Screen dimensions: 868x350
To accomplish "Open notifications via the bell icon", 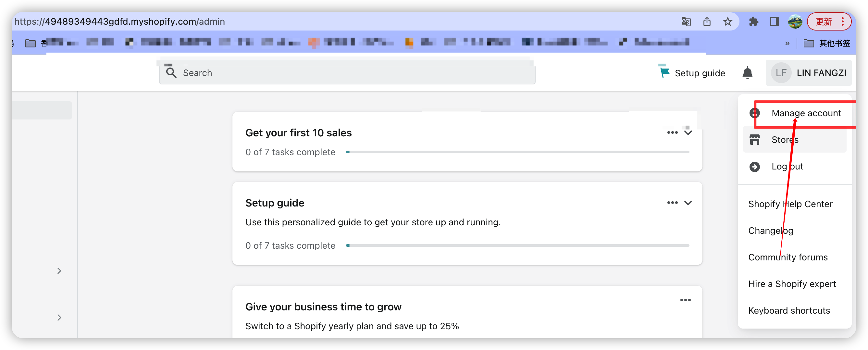I will click(747, 73).
